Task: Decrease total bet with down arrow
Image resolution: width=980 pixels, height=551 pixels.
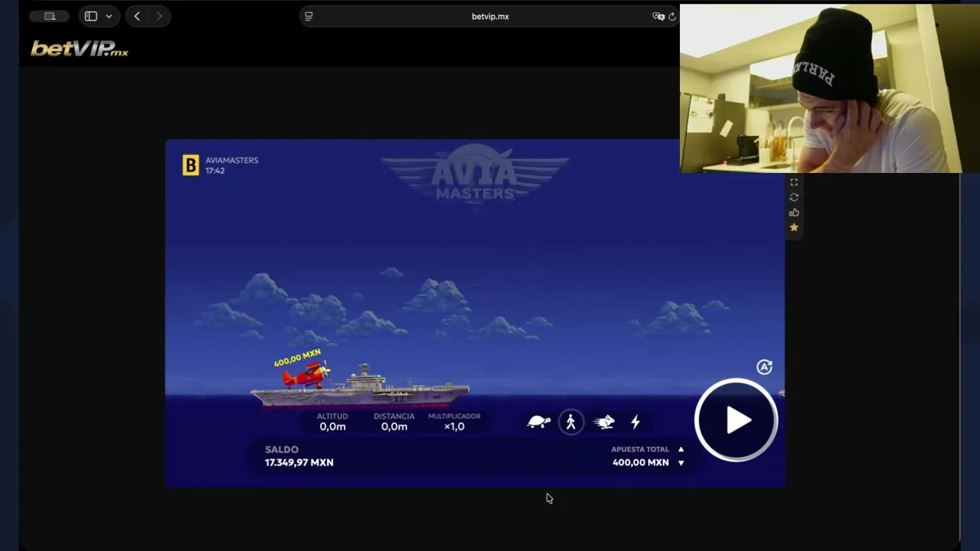Action: click(x=681, y=462)
